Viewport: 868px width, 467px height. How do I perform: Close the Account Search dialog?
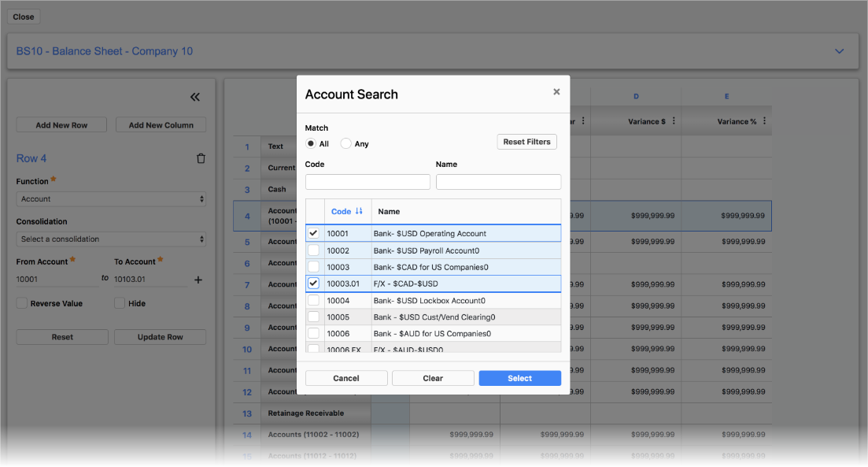(556, 91)
